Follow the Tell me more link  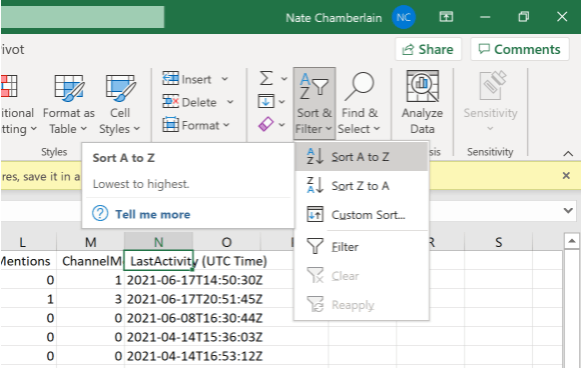click(x=153, y=214)
